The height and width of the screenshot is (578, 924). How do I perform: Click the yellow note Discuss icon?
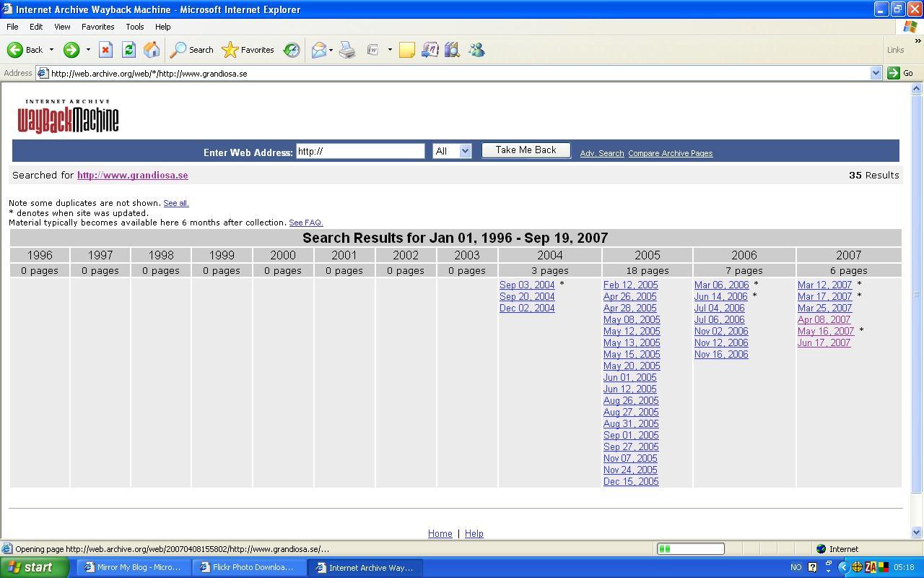pos(407,50)
